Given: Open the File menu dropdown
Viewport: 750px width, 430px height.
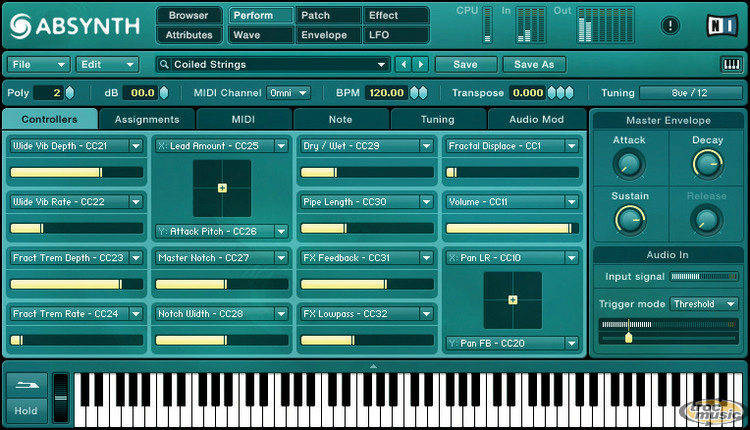Looking at the screenshot, I should [x=39, y=64].
